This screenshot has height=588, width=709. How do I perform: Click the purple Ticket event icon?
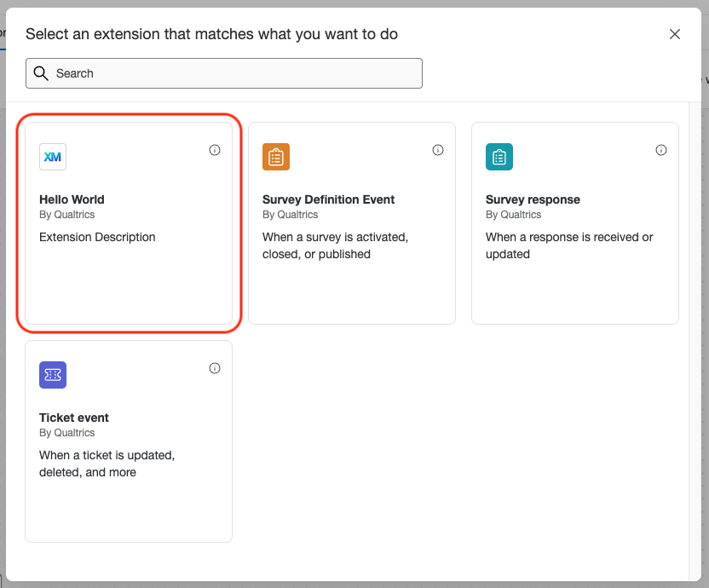tap(53, 375)
